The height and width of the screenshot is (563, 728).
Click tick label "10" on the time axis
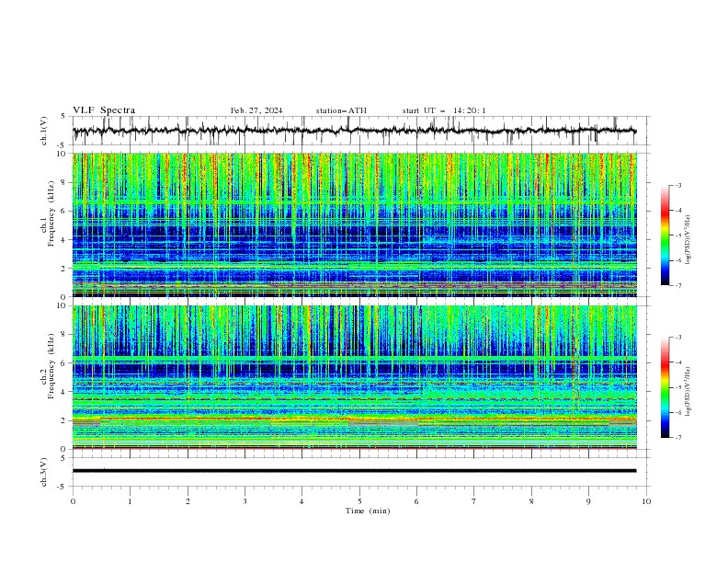tap(646, 501)
